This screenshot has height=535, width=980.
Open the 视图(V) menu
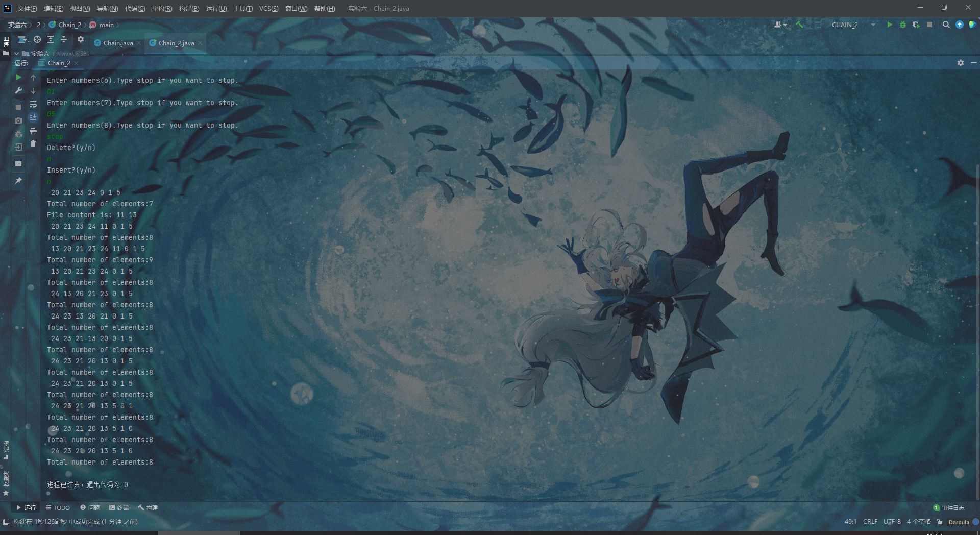click(80, 8)
